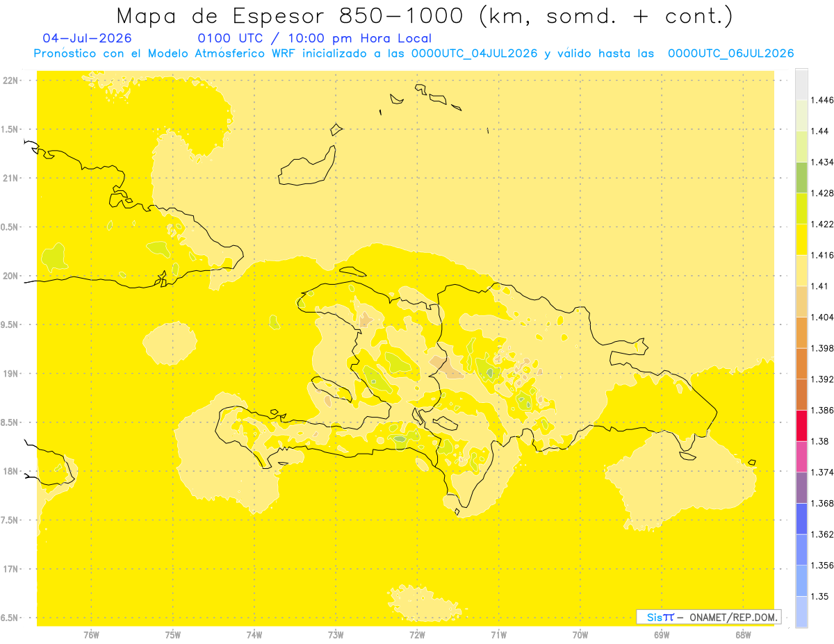Select the legend value "1.422"
The height and width of the screenshot is (644, 834).
coord(822,224)
